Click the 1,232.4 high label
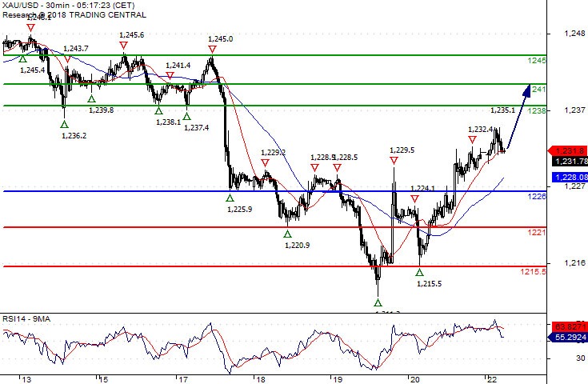Screen dimensions: 588x384 [481, 130]
